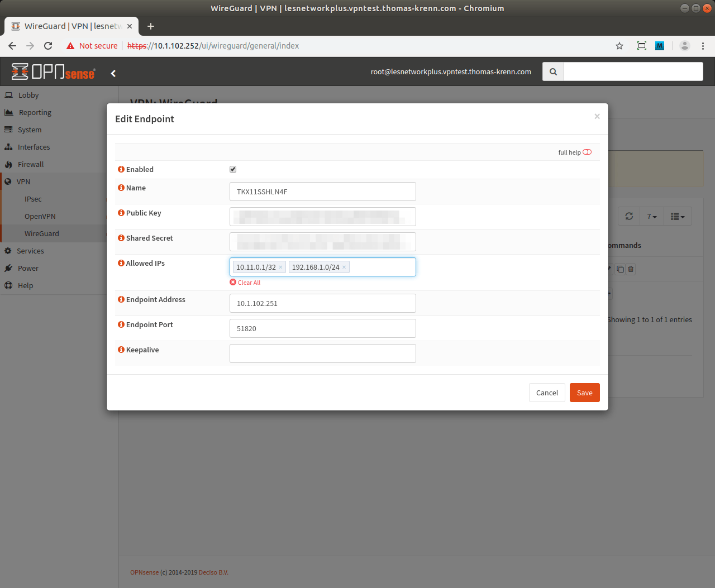Screen dimensions: 715x588
Task: Click the refresh icon in grid toolbar
Action: point(629,216)
